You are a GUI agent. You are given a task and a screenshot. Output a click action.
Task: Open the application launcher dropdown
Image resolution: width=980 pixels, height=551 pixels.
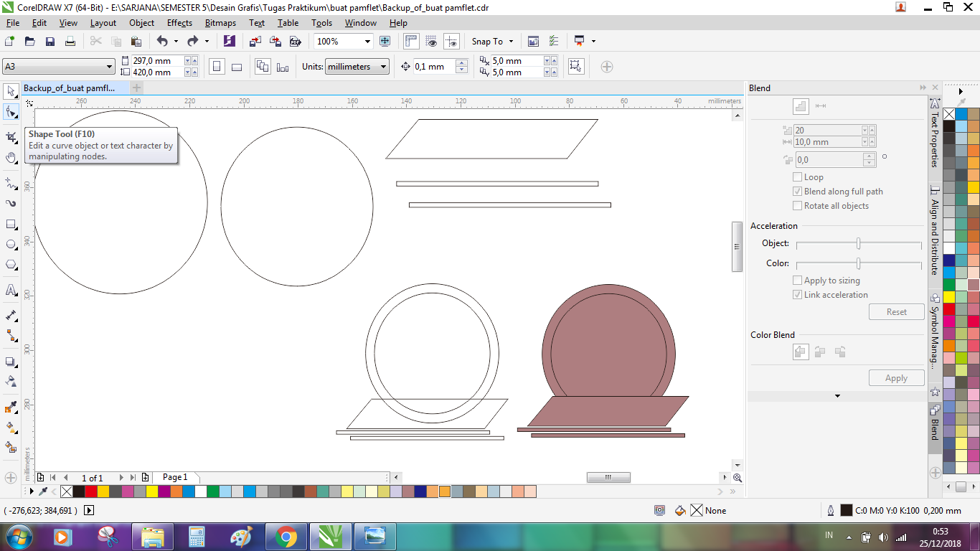pyautogui.click(x=593, y=41)
